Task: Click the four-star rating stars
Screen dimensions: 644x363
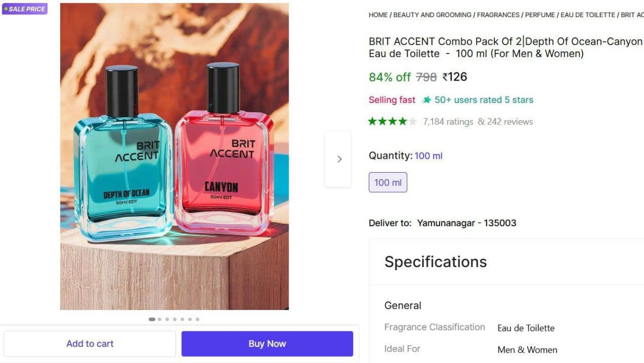Action: [x=392, y=122]
